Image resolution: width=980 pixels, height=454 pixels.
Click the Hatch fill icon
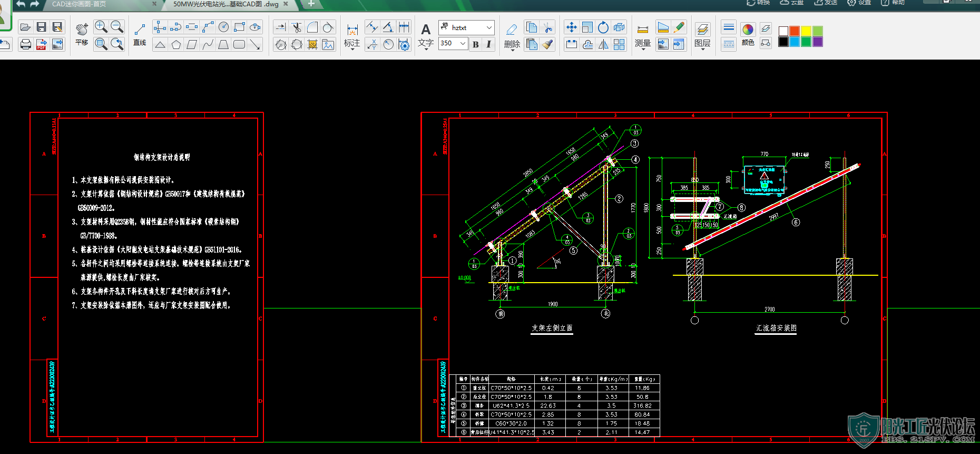pos(312,44)
